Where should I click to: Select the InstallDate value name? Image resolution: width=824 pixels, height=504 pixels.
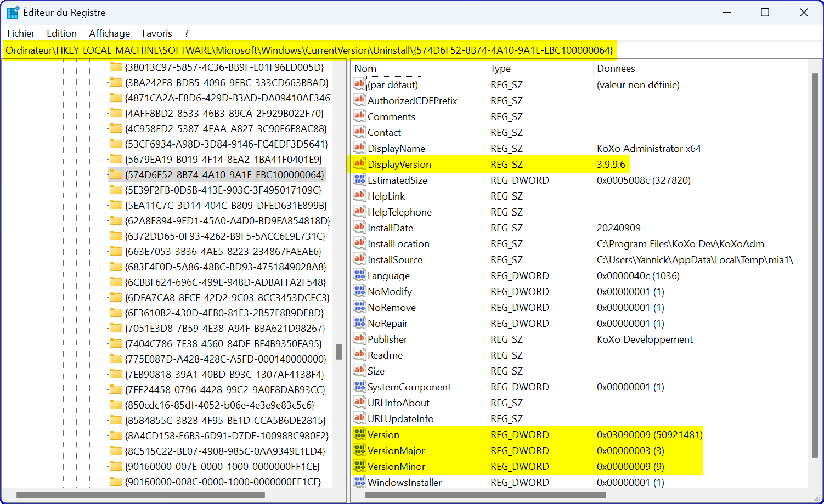coord(390,228)
